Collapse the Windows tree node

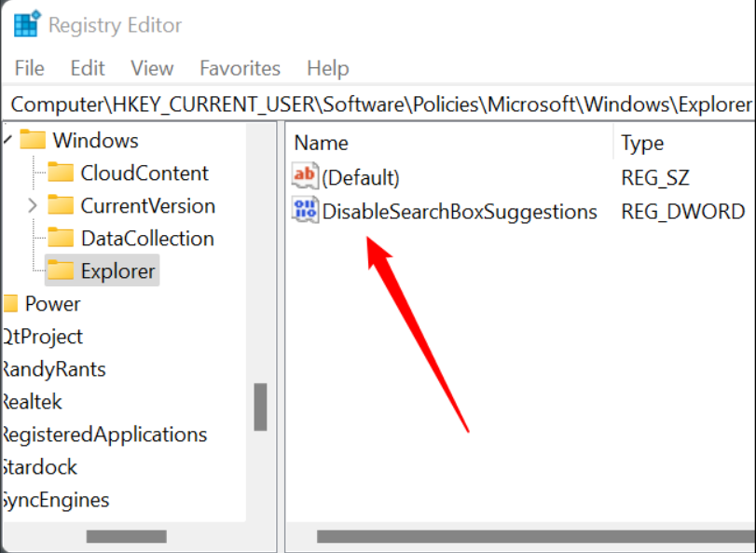[x=7, y=140]
